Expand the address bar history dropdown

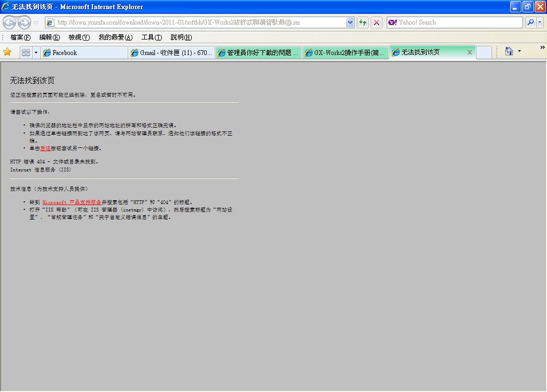coord(350,22)
